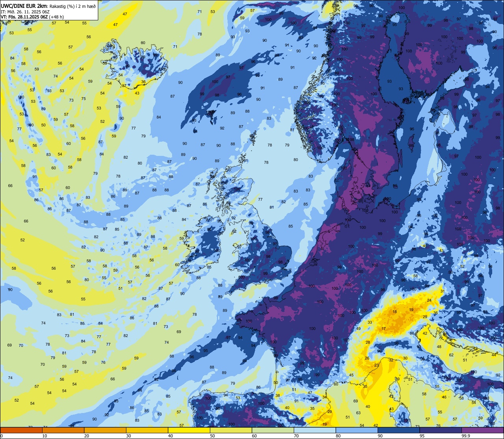Image resolution: width=504 pixels, height=439 pixels.
Task: Click the 'VT: Fös. 28.11.2025 06Z (+48 h)' line
Action: point(32,17)
